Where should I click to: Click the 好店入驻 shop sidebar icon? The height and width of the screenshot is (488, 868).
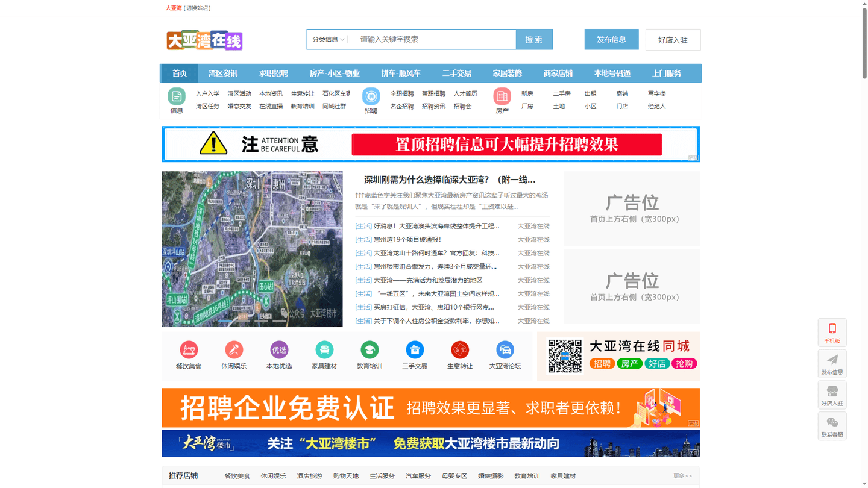[832, 395]
